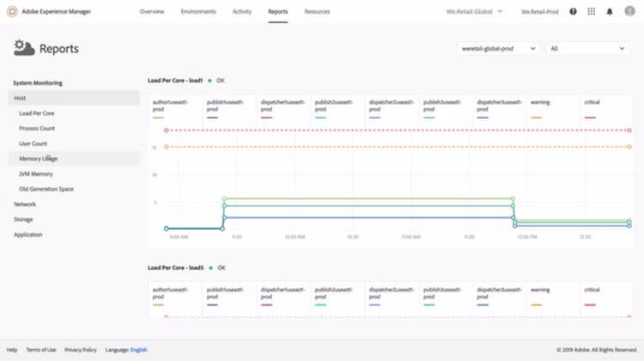Screen dimensions: 644x361
Task: Toggle dispatcher2useast1-prod series in load1 legend
Action: click(392, 109)
